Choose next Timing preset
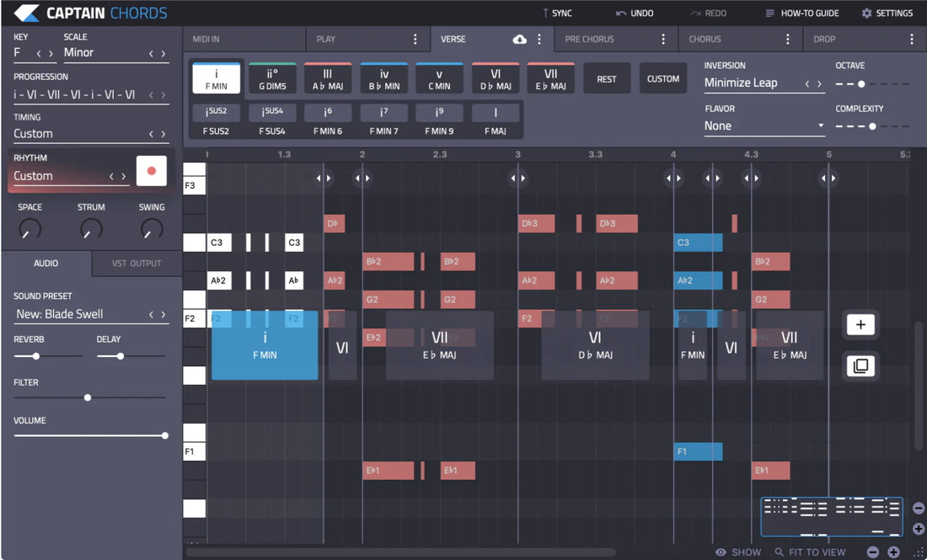The image size is (927, 560). pyautogui.click(x=163, y=134)
